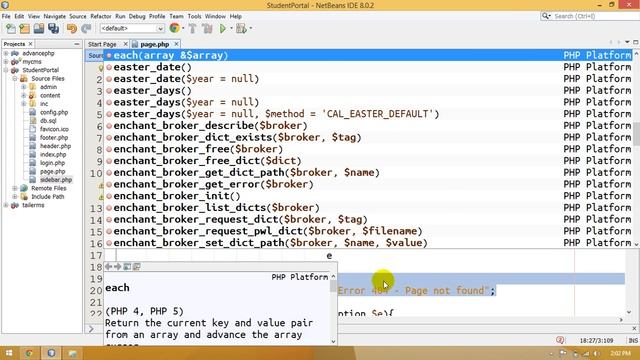
Task: Open File Explorer from the taskbar
Action: (x=73, y=353)
